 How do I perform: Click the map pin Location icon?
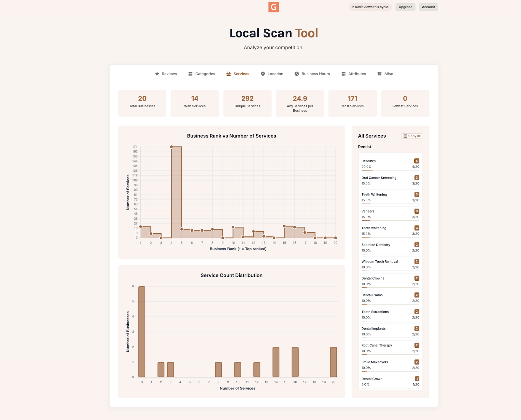263,74
